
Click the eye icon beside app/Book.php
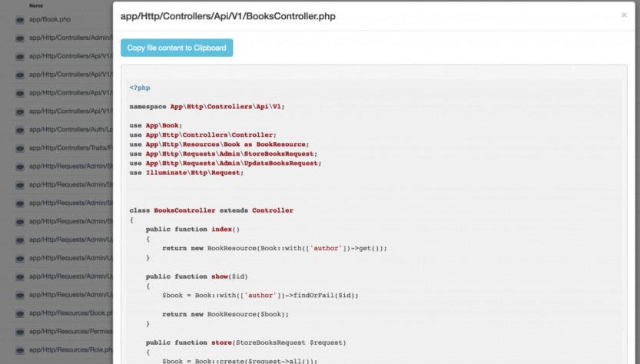point(20,19)
